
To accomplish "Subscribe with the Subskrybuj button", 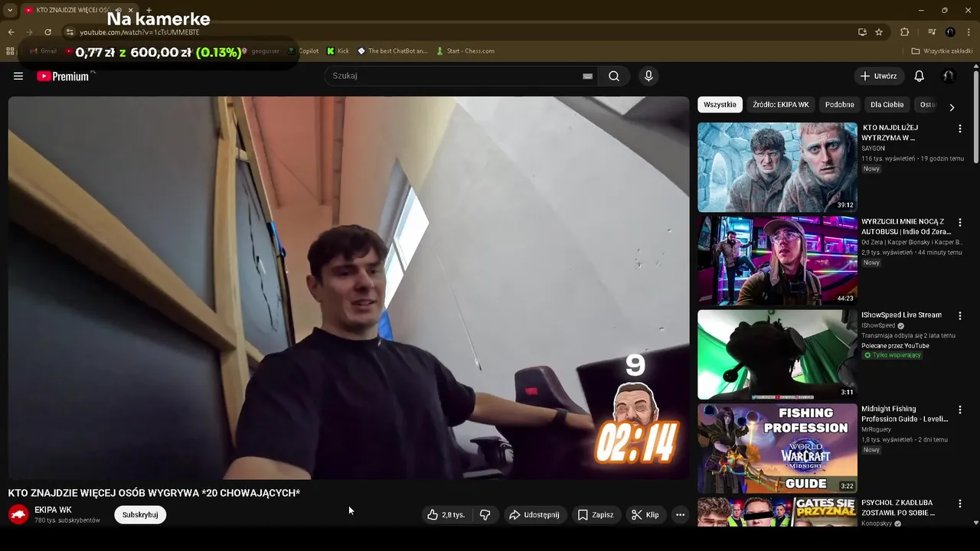I will [140, 515].
